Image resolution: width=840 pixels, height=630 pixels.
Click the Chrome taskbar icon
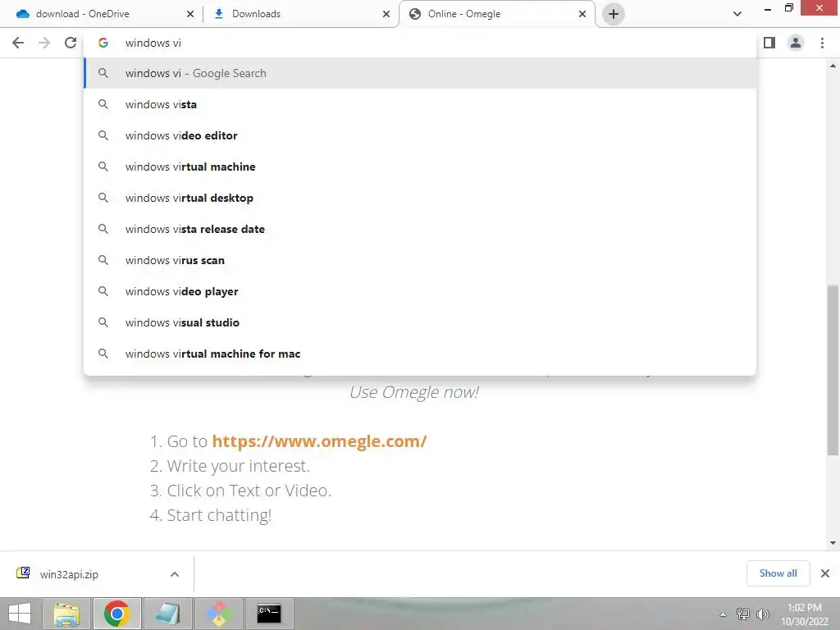point(116,614)
